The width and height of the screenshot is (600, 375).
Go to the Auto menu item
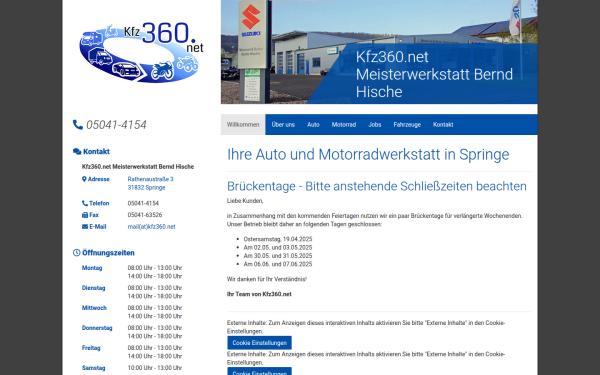pos(313,124)
